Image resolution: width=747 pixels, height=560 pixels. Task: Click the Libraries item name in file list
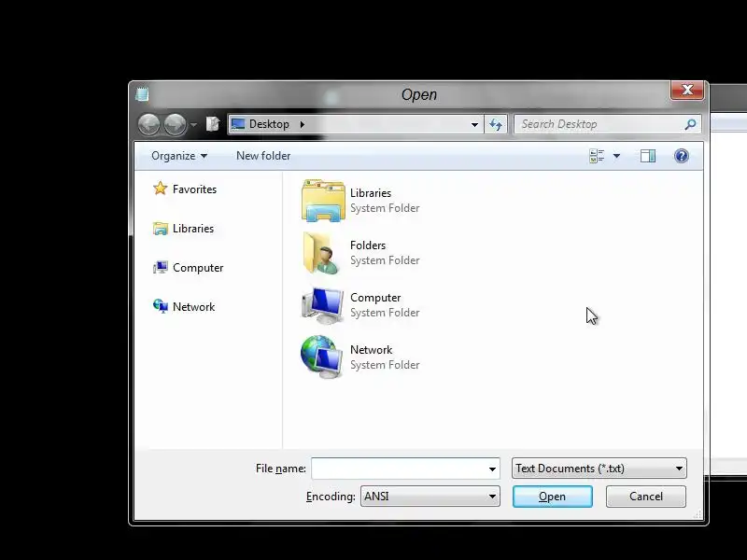pyautogui.click(x=371, y=193)
